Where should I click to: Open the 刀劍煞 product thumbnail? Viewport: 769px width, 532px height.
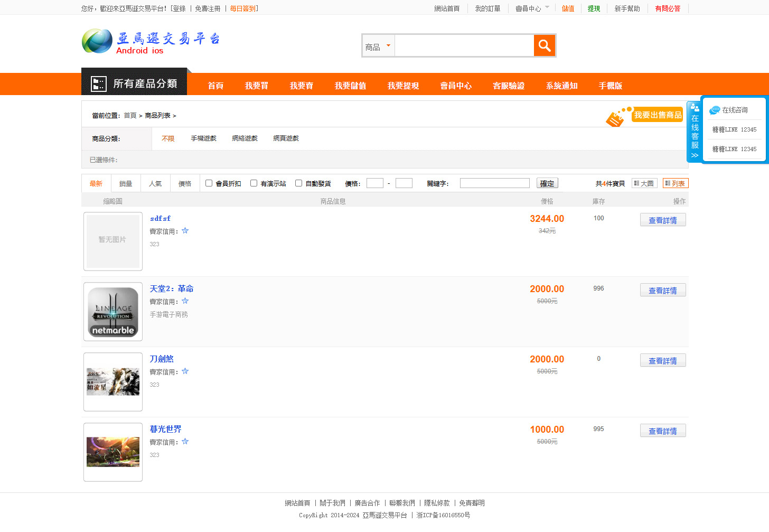[x=113, y=381]
